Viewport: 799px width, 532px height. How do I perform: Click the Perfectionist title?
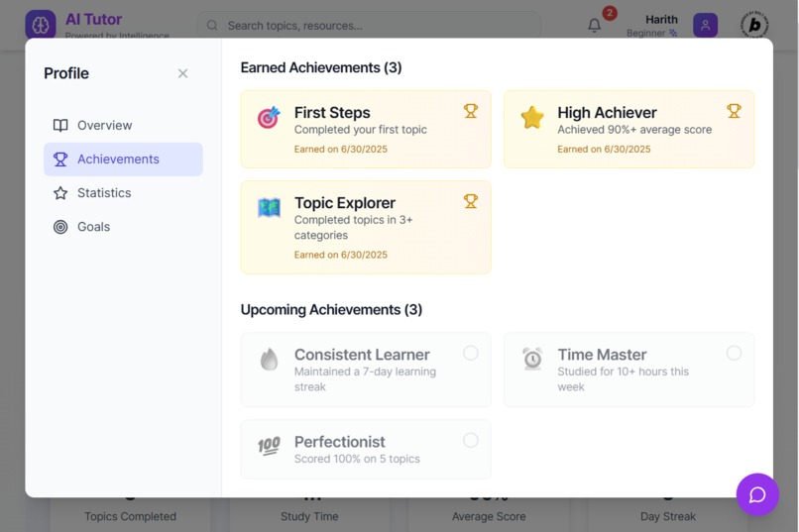[340, 442]
